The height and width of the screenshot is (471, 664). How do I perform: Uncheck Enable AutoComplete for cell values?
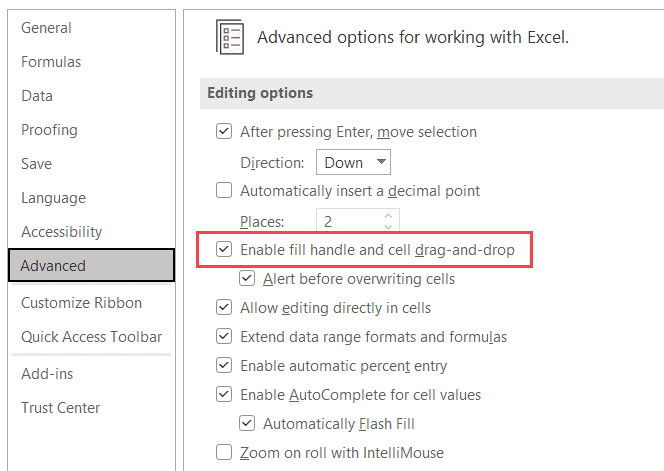(224, 395)
